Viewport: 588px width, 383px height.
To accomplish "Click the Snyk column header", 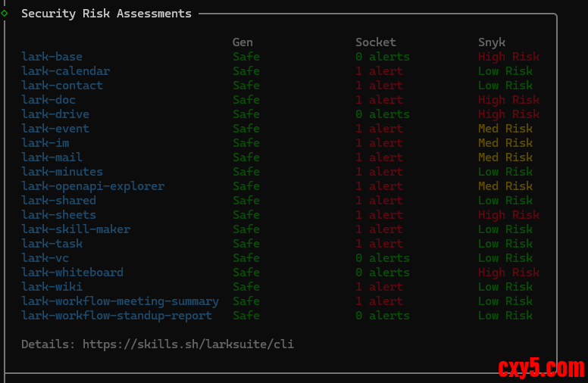I will (491, 42).
